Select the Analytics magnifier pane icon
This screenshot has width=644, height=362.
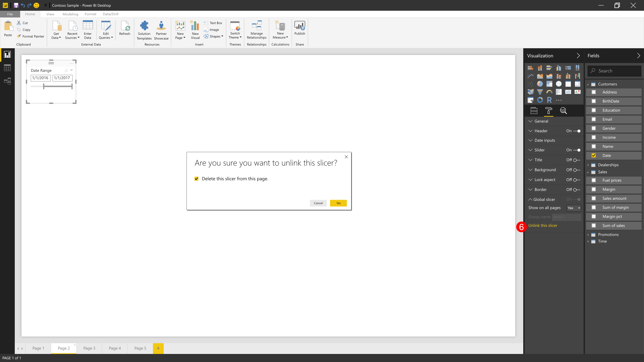(x=563, y=111)
